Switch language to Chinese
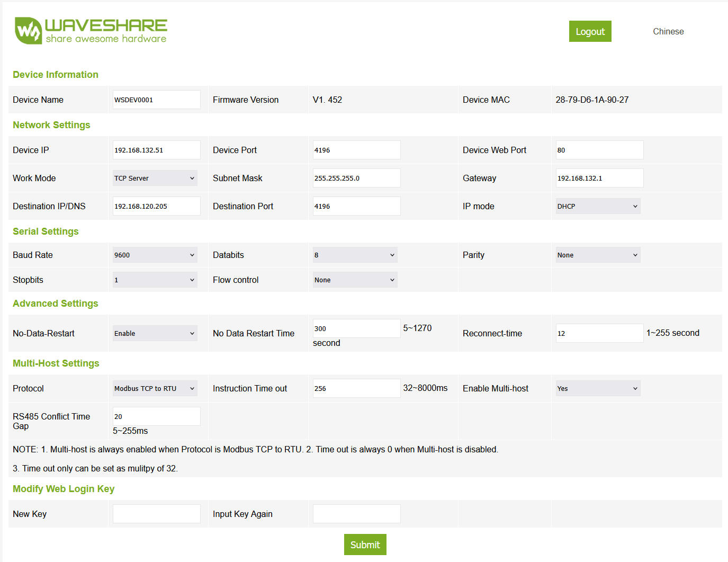This screenshot has width=728, height=562. (668, 32)
